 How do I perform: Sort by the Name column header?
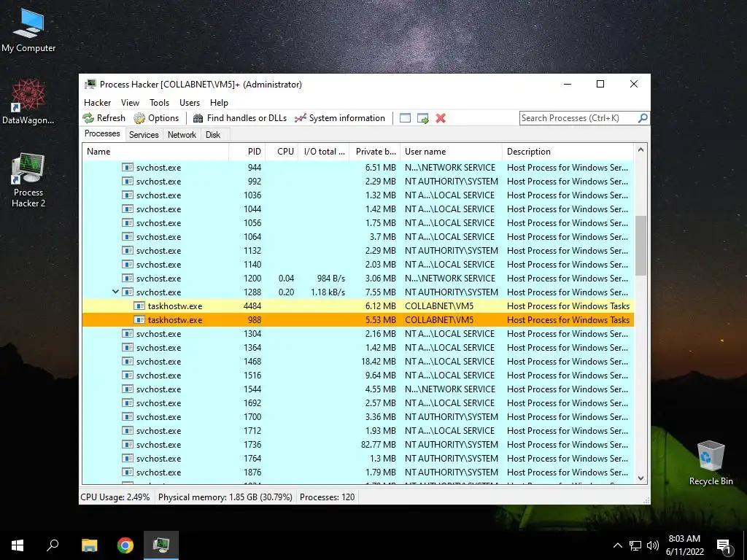click(x=155, y=152)
